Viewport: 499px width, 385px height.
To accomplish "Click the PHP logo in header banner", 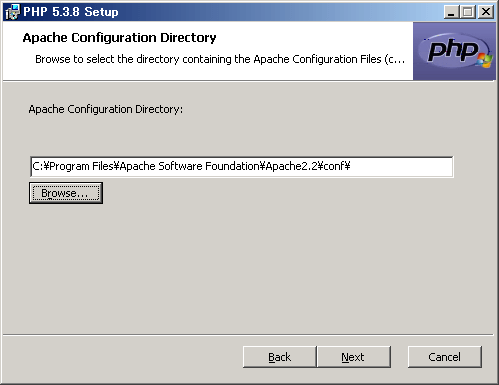I will (x=454, y=51).
